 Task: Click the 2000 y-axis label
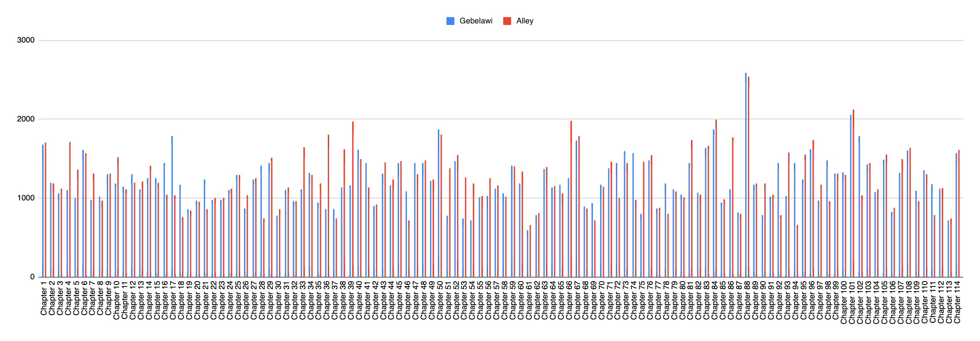(x=26, y=119)
